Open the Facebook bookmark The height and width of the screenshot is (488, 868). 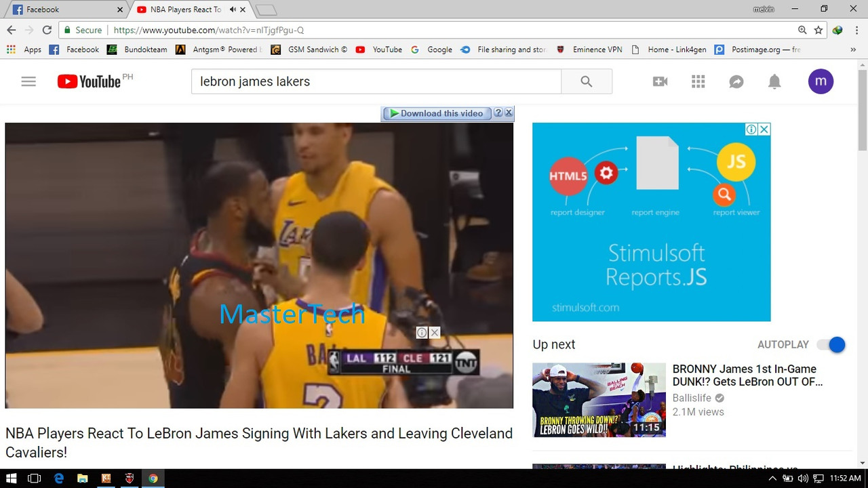[75, 49]
